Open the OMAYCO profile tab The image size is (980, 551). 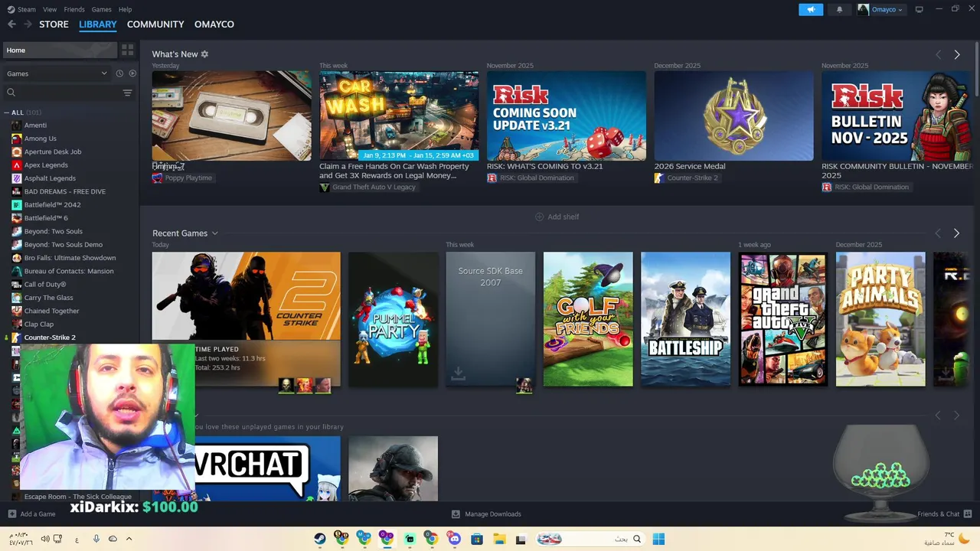pos(214,24)
